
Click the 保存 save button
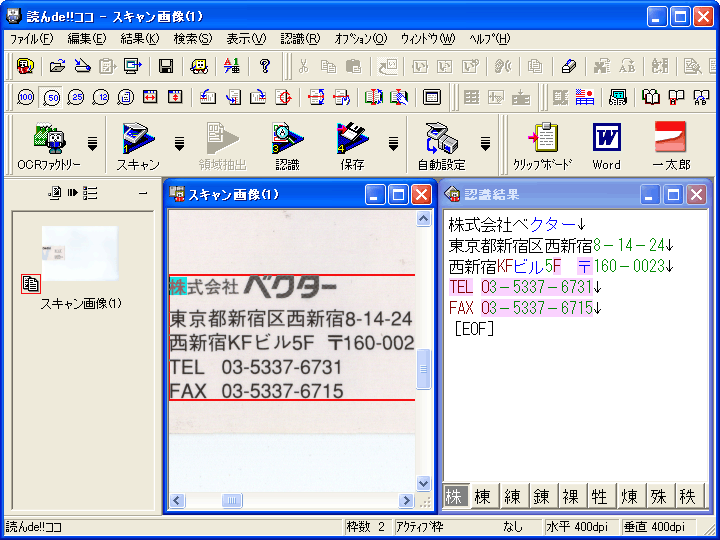pos(352,146)
